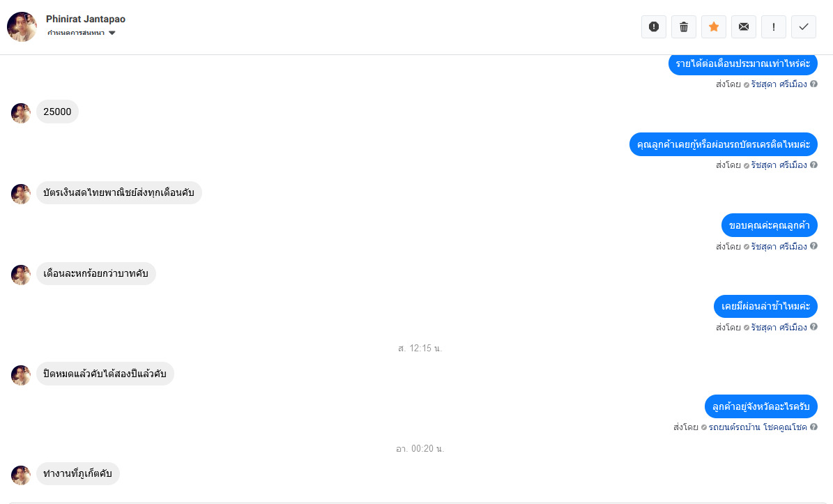Mark conversation done with checkmark icon
The image size is (833, 504).
coord(804,26)
